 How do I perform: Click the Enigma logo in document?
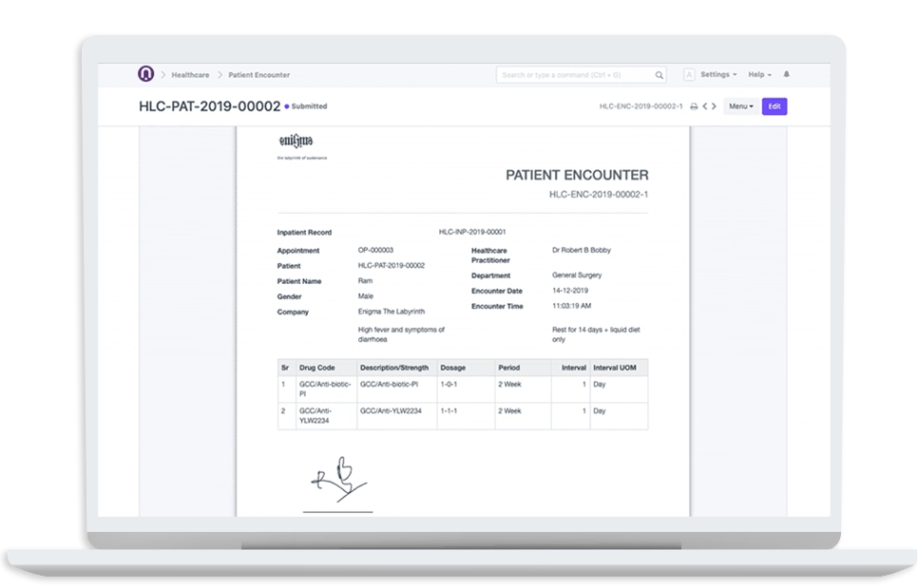pyautogui.click(x=295, y=142)
